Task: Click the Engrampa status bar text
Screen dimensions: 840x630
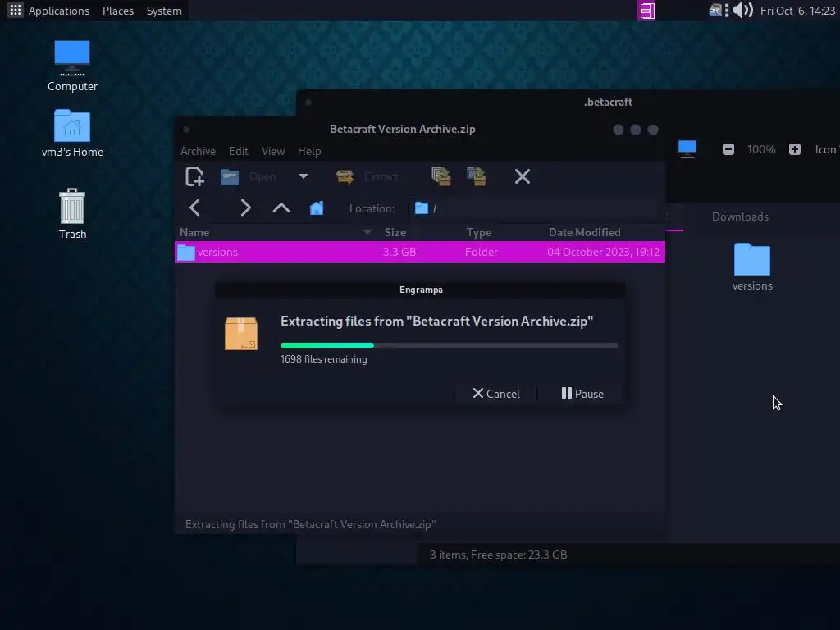Action: pos(311,524)
